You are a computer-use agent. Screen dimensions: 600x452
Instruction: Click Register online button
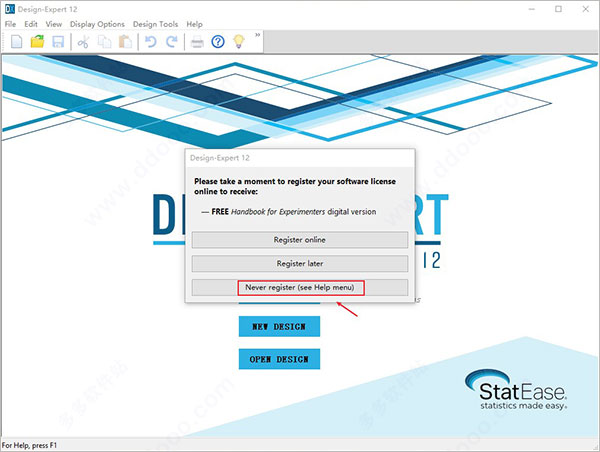point(300,240)
